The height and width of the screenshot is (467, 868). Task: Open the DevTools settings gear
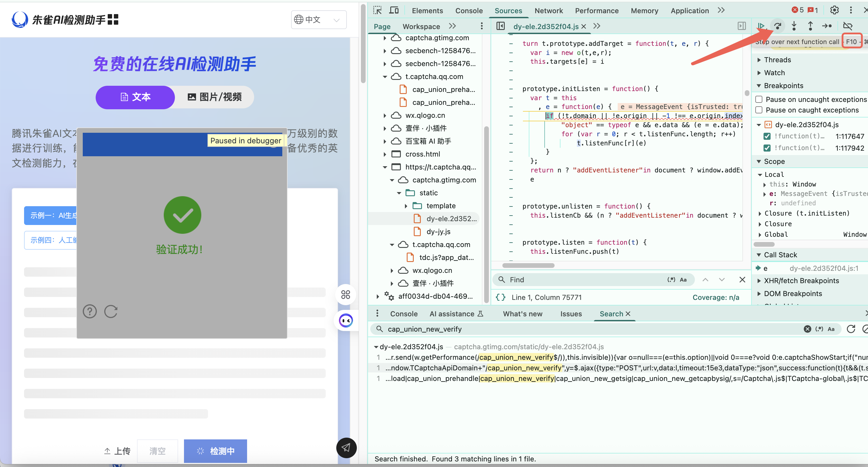click(x=834, y=11)
